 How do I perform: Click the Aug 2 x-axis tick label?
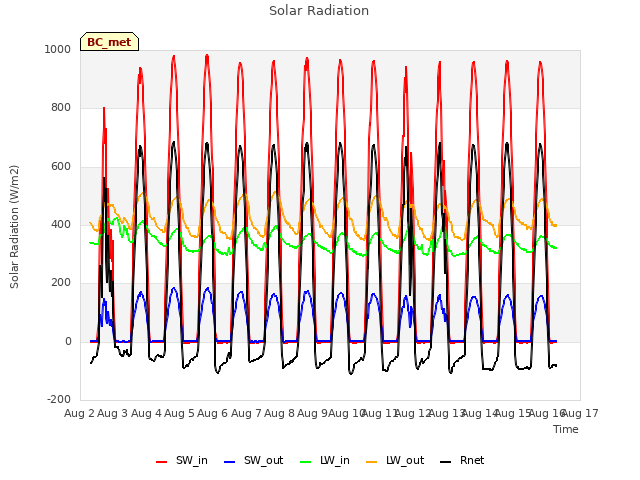click(x=79, y=413)
